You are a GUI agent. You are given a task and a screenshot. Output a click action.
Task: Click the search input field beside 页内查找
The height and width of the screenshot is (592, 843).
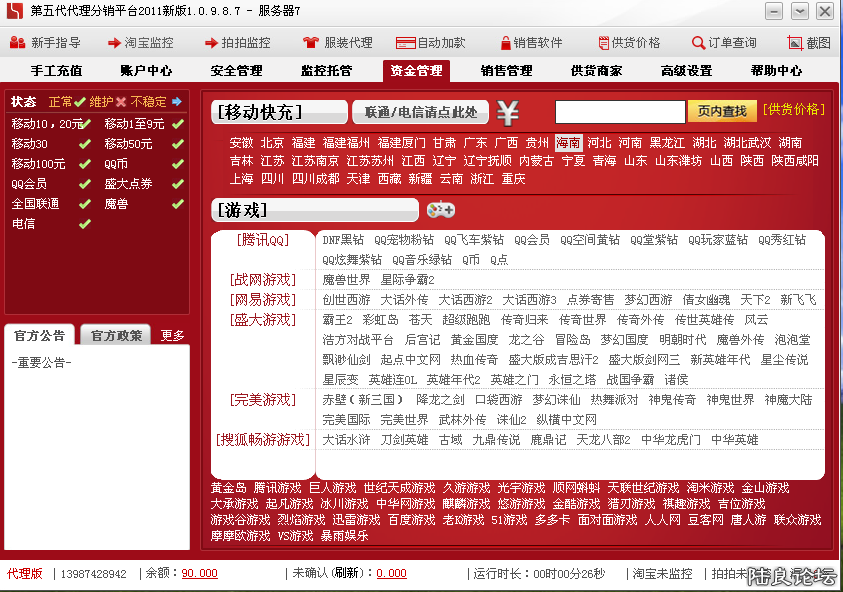(x=620, y=112)
